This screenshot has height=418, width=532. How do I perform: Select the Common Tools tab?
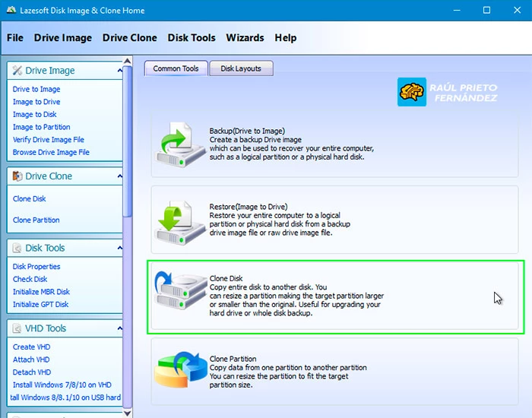(x=176, y=68)
